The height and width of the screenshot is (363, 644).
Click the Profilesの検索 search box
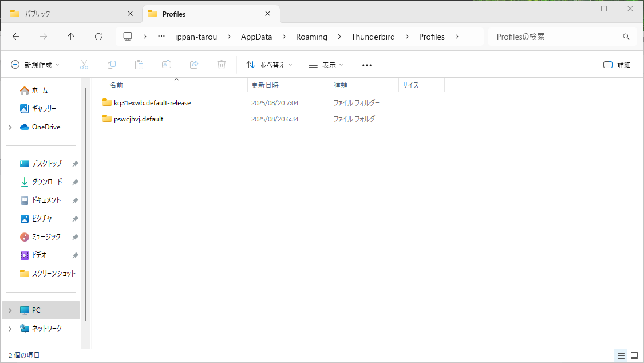[555, 37]
